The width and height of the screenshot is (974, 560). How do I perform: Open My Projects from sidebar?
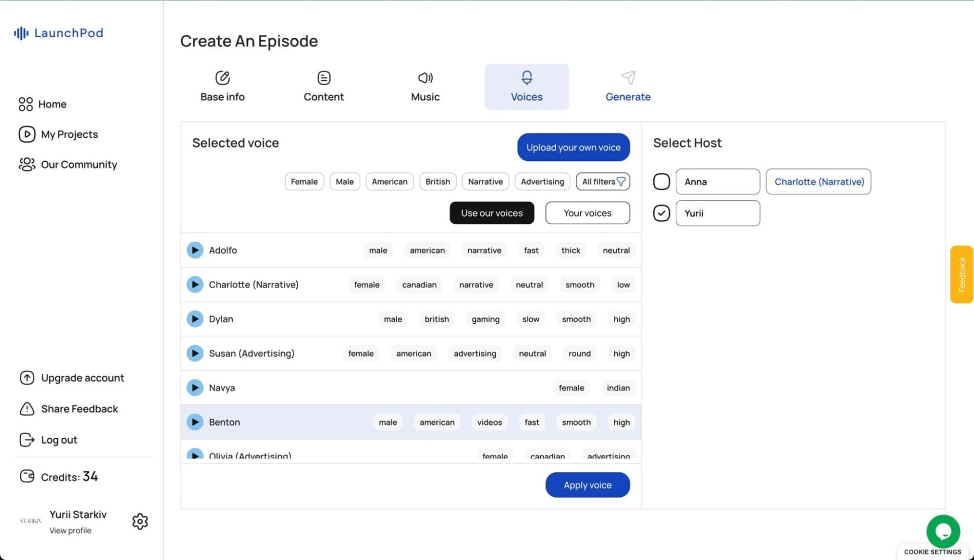click(x=69, y=134)
